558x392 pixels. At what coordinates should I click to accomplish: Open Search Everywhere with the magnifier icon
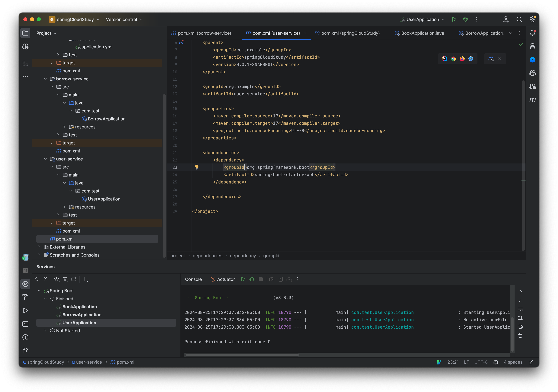pyautogui.click(x=519, y=19)
